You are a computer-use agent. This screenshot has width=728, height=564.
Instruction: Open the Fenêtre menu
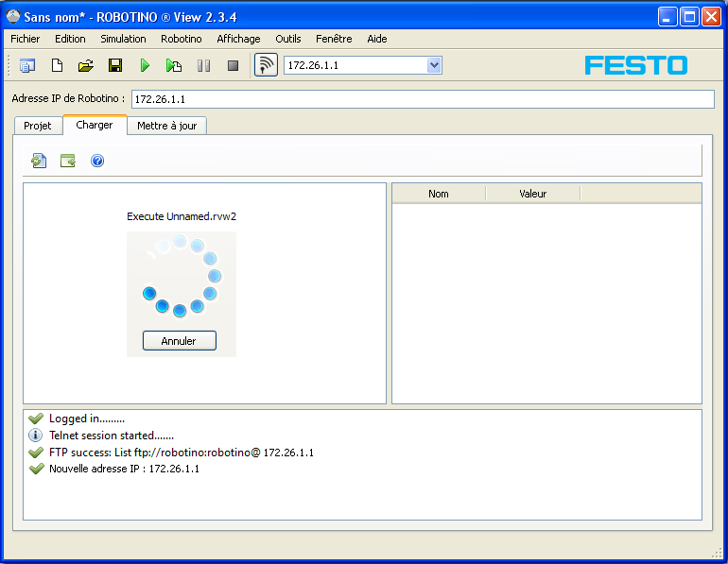(334, 39)
